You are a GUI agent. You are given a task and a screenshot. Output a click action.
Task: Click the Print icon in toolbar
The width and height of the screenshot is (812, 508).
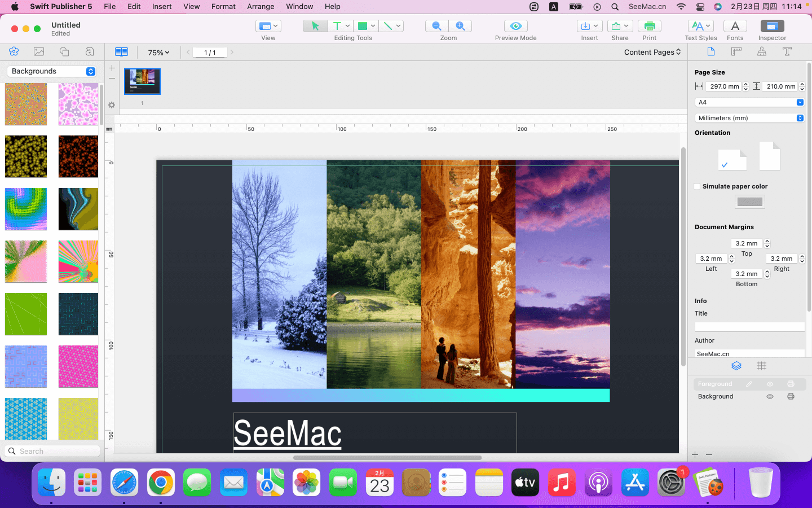tap(649, 26)
